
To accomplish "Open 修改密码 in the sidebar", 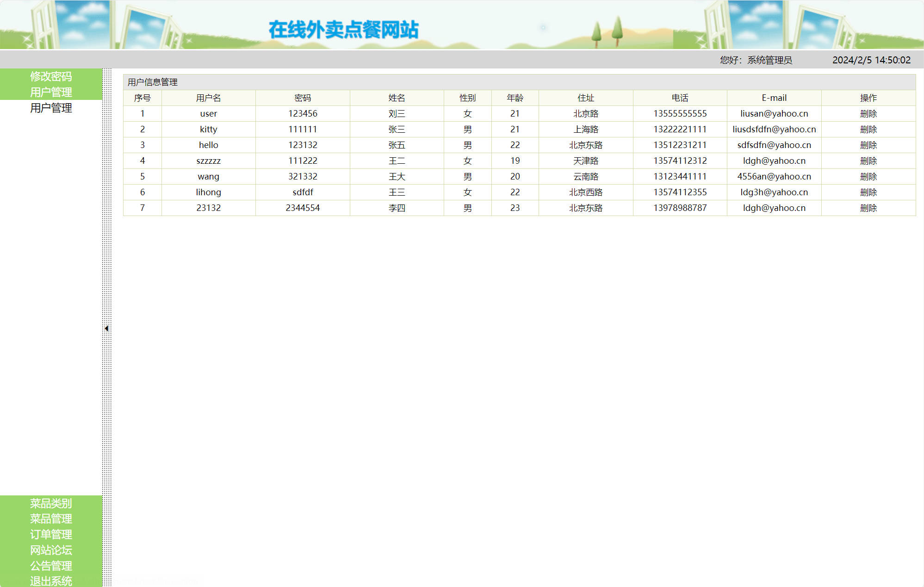I will (x=51, y=77).
